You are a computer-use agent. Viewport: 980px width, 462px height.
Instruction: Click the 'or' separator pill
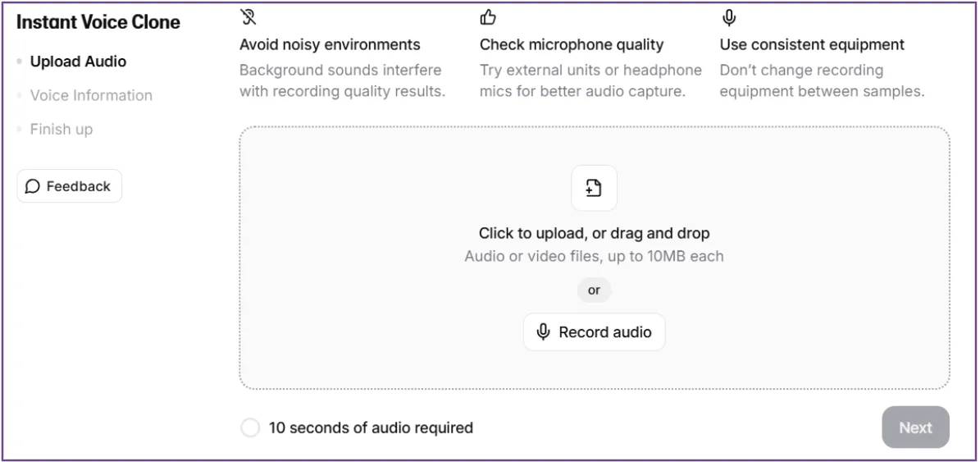594,290
